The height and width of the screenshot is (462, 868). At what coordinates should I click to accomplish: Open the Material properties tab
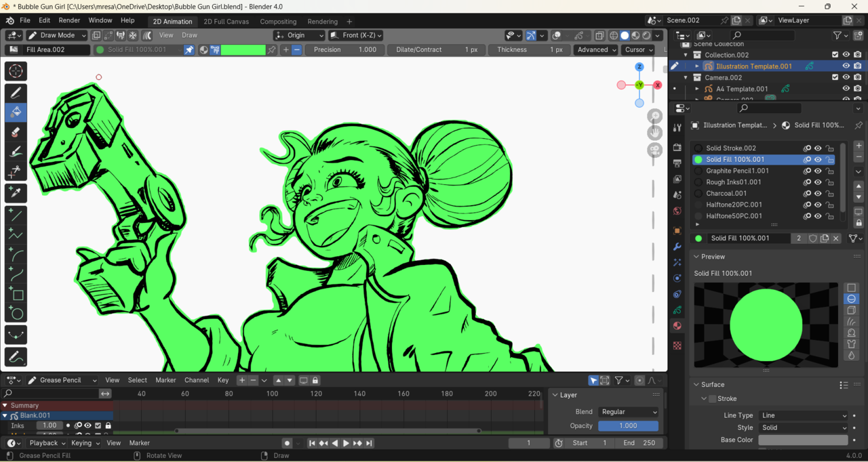pos(677,326)
